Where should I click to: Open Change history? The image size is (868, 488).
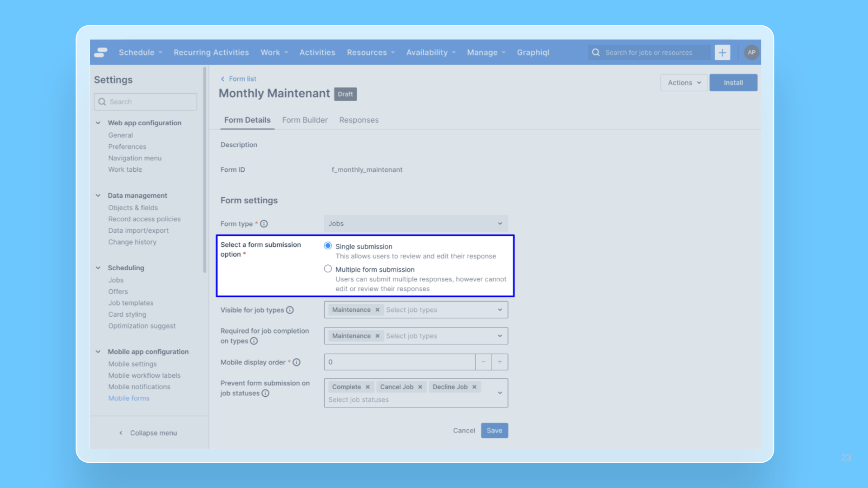(132, 242)
